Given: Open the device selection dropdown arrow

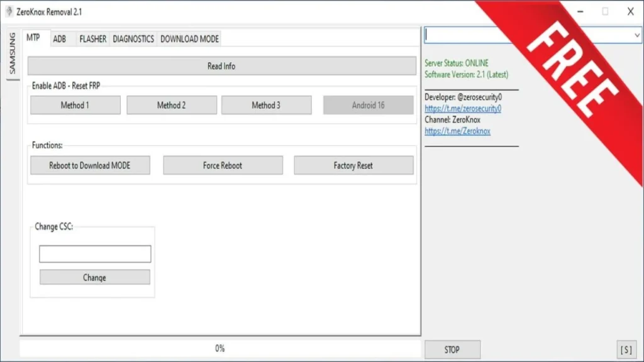Looking at the screenshot, I should [636, 36].
